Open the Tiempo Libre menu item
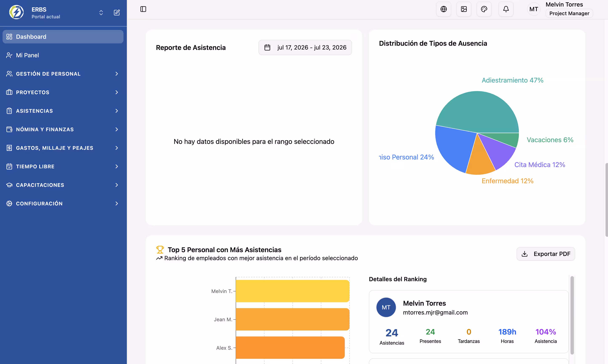The image size is (608, 364). 63,166
